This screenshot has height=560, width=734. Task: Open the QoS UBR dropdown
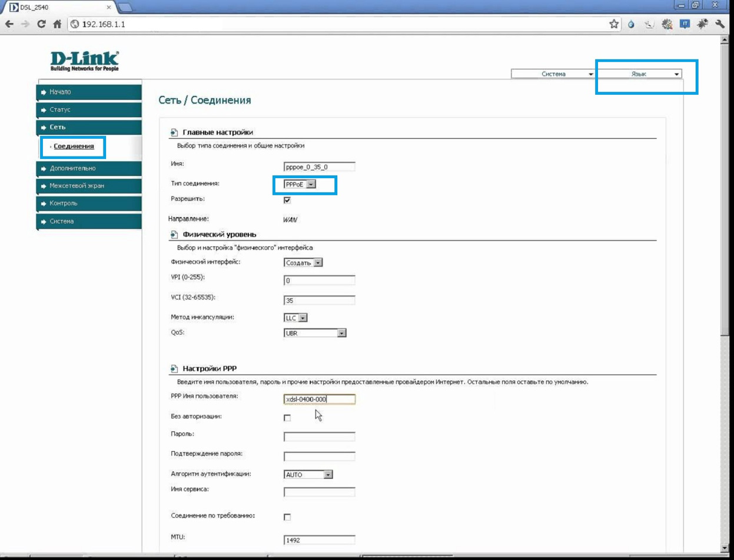coord(314,334)
